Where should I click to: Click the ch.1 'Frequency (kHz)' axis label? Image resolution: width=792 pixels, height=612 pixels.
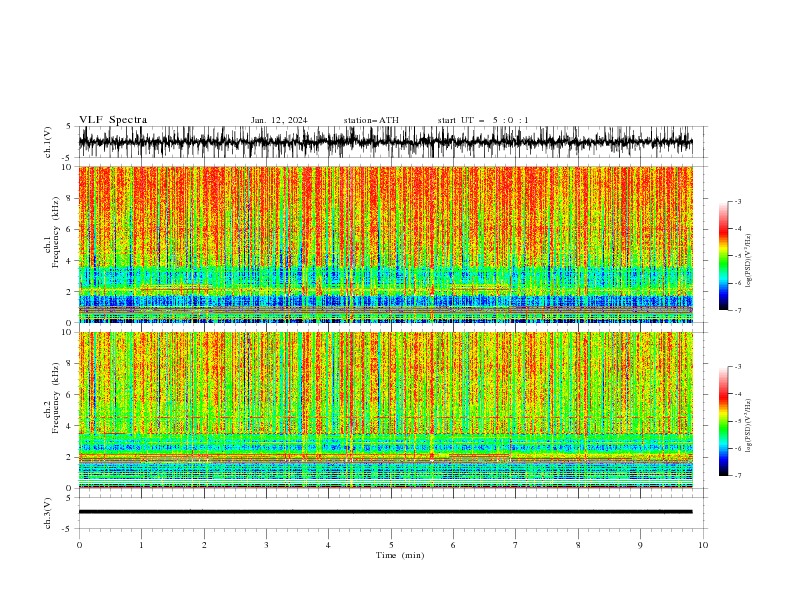pos(55,232)
